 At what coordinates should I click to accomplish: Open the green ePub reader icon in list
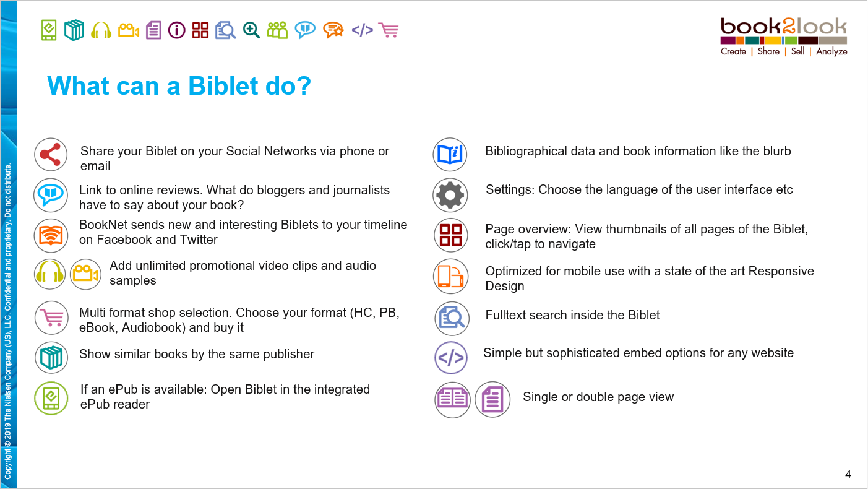[x=51, y=397]
